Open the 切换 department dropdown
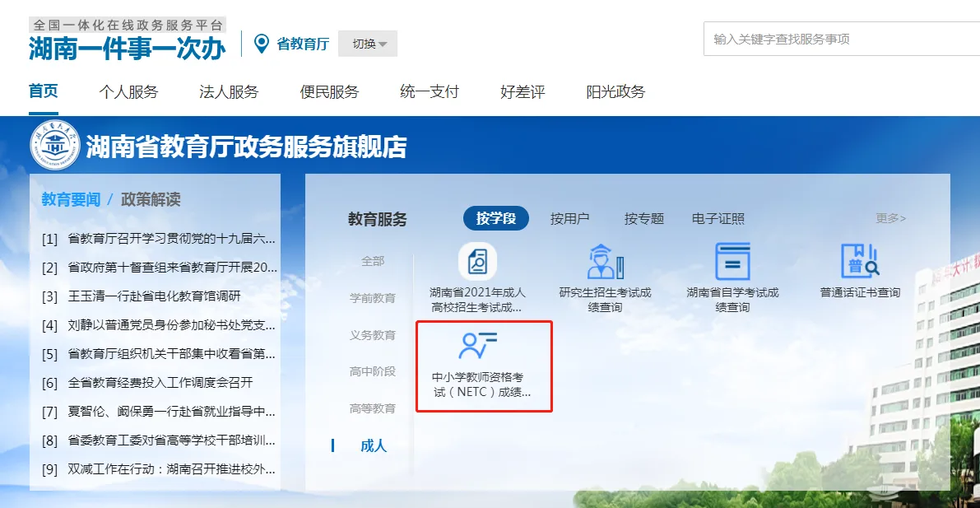The image size is (980, 508). click(x=368, y=44)
